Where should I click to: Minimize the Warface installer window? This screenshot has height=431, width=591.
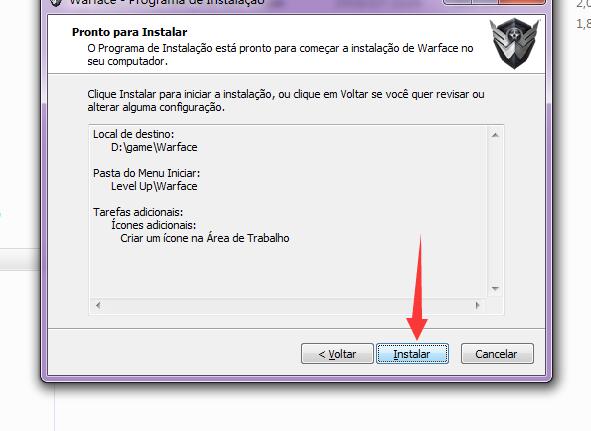coord(457,2)
